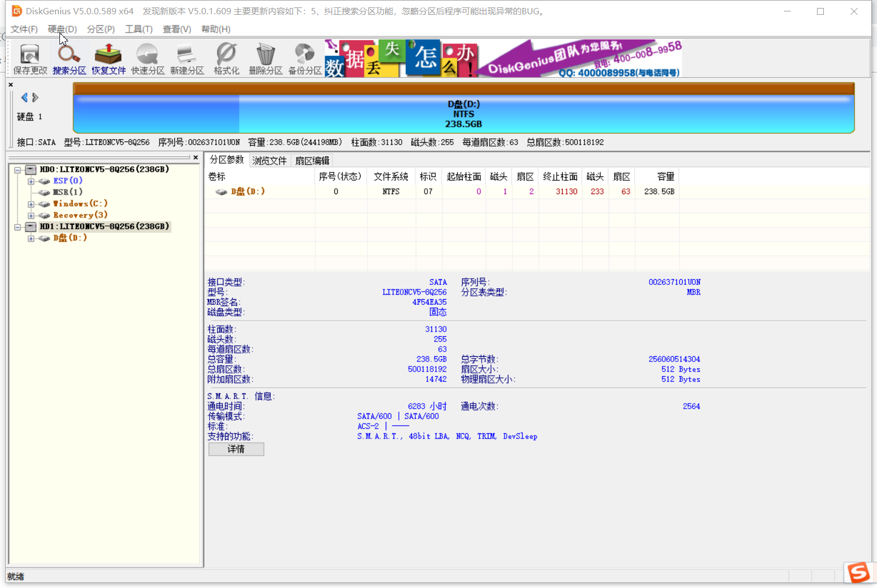Click the 格式化 format icon
This screenshot has width=877, height=588.
[x=226, y=59]
